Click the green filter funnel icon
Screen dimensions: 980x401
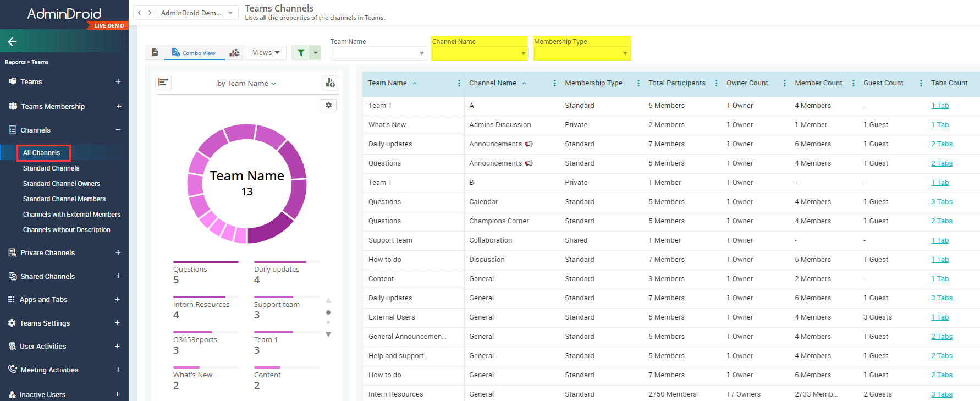pyautogui.click(x=301, y=53)
